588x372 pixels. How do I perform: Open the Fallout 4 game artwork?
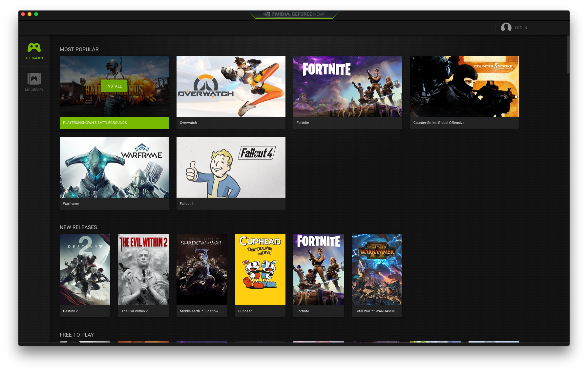tap(231, 167)
